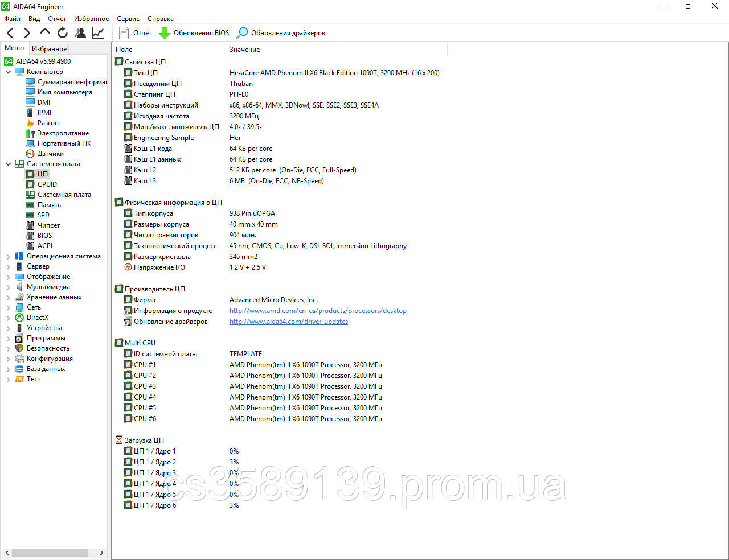The height and width of the screenshot is (560, 729).
Task: Refresh the page with the circular arrow icon
Action: 63,33
